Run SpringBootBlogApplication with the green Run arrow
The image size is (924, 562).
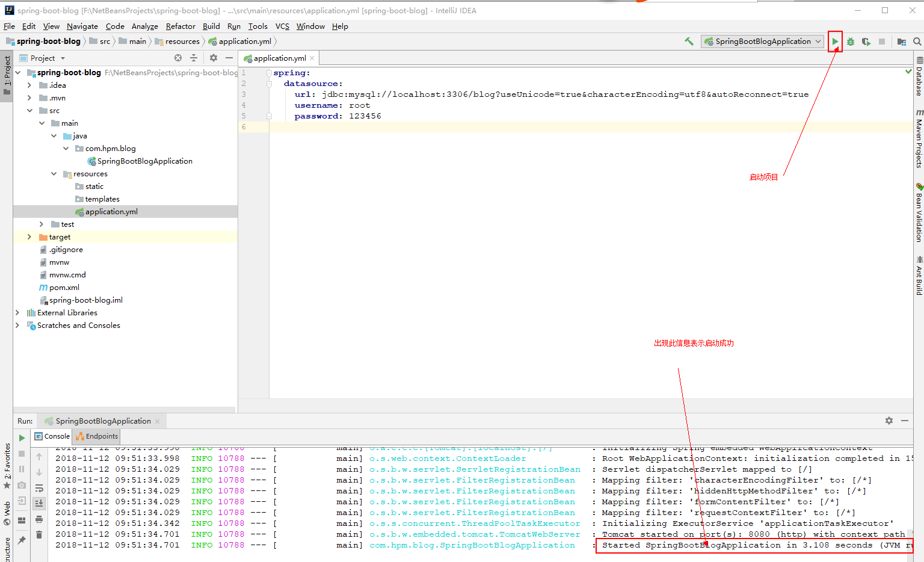[x=835, y=41]
